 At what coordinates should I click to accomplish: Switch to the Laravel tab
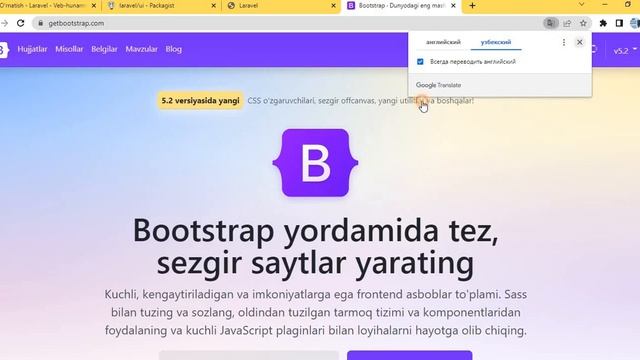point(282,6)
